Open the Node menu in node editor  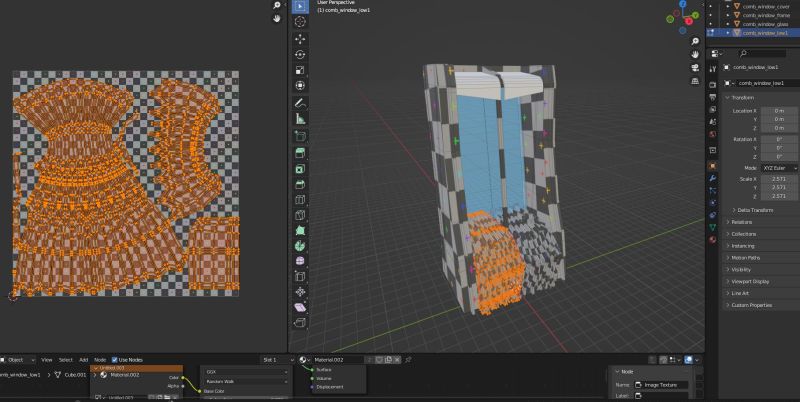(x=100, y=360)
